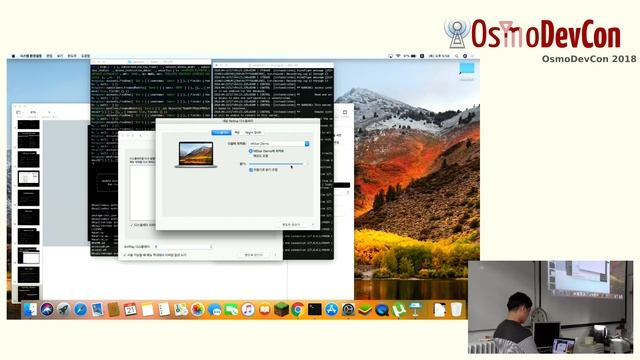Launch BlueStacks layered icon in dock
The width and height of the screenshot is (640, 360).
click(x=365, y=310)
